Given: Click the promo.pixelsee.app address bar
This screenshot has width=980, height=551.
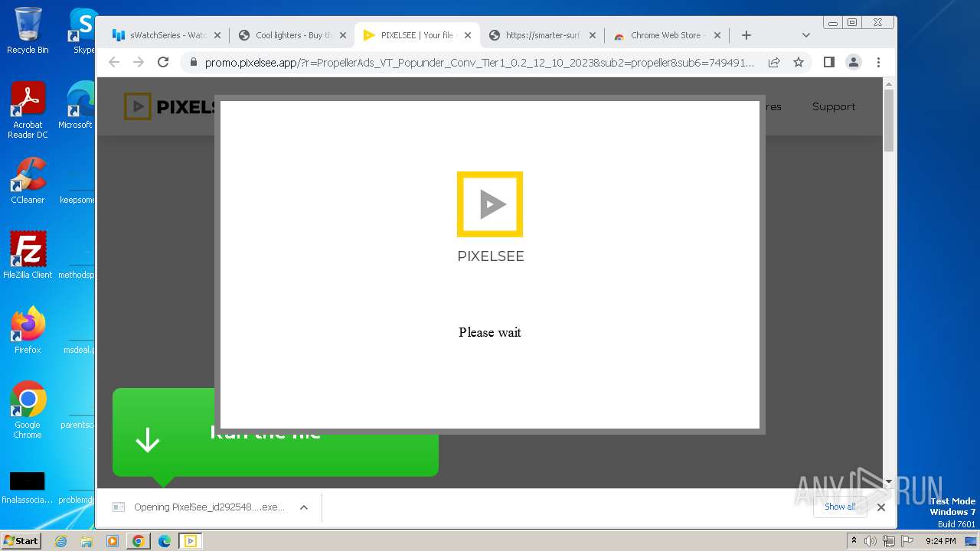Looking at the screenshot, I should (479, 62).
